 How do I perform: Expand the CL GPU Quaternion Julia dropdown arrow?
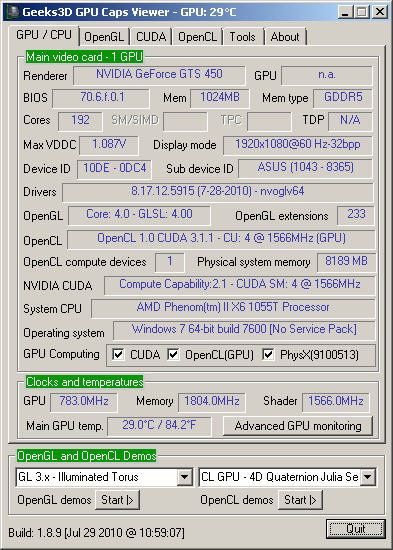click(368, 477)
